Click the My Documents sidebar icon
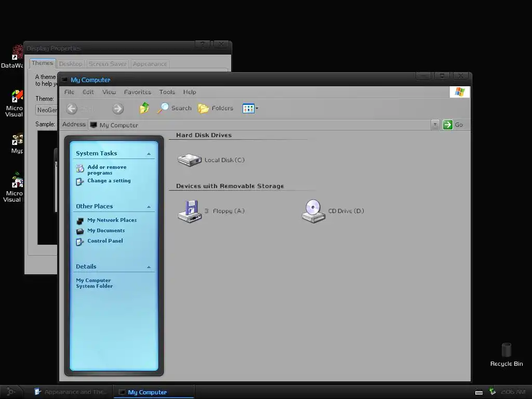Viewport: 532px width, 399px height. click(80, 231)
